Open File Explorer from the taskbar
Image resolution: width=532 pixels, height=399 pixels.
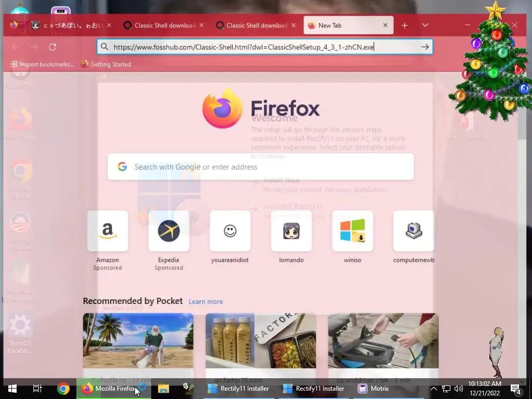point(163,389)
